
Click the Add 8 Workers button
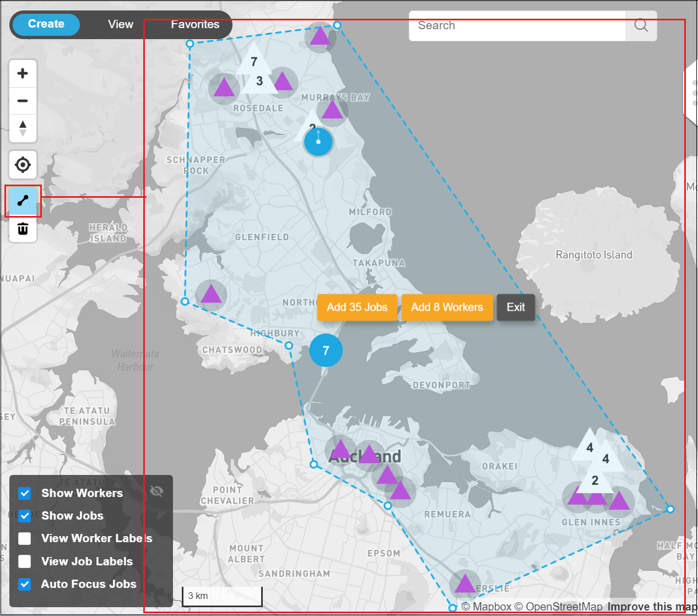[447, 307]
